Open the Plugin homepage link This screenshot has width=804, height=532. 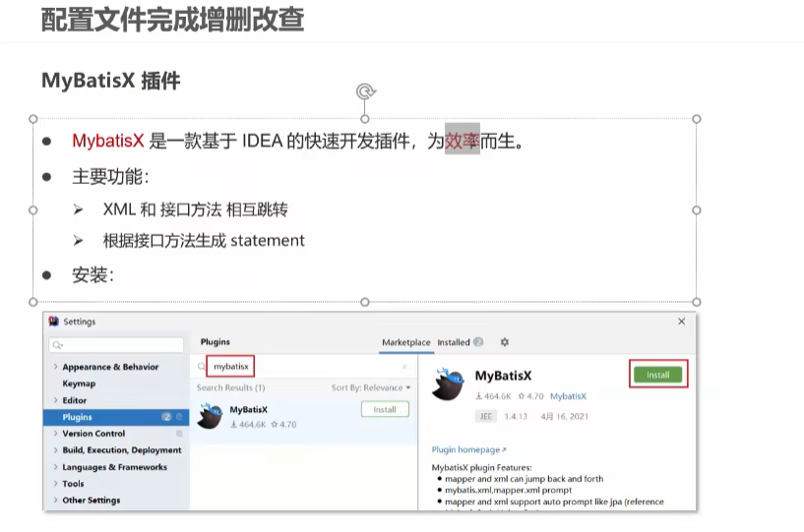click(468, 449)
